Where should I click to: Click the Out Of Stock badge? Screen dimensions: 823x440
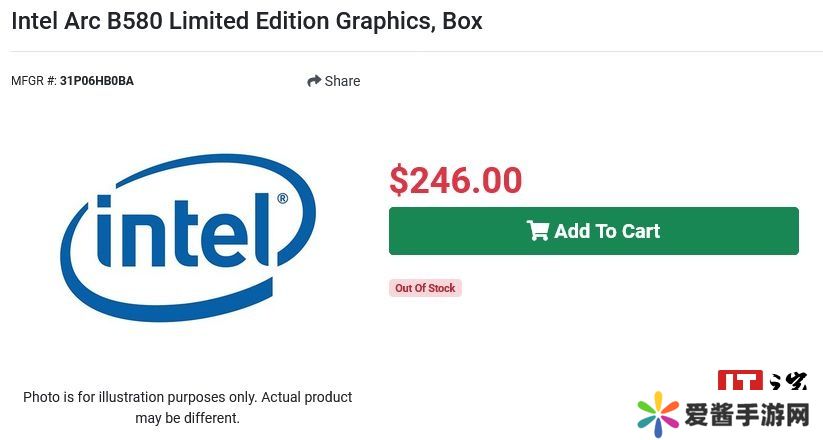[425, 288]
